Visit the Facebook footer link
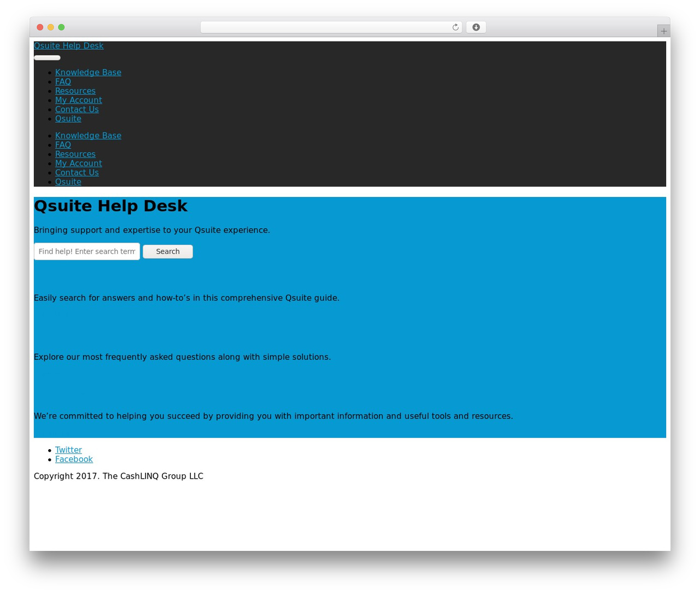The height and width of the screenshot is (593, 700). (x=74, y=460)
